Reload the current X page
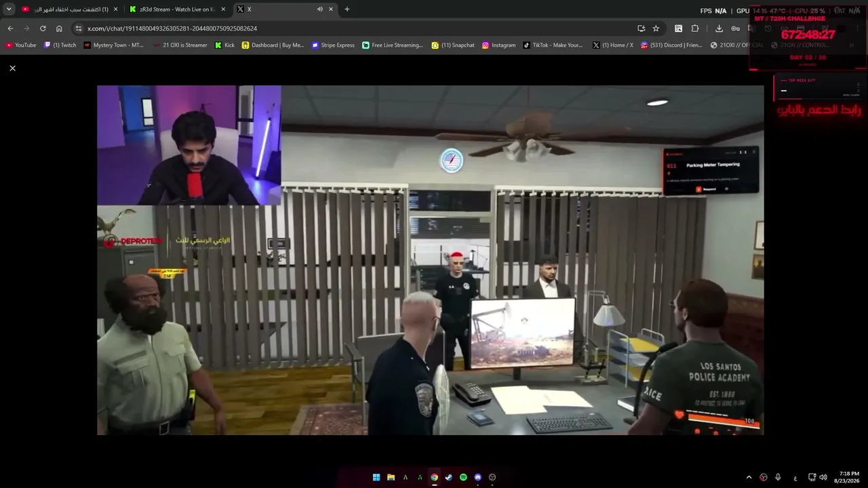 coord(43,28)
